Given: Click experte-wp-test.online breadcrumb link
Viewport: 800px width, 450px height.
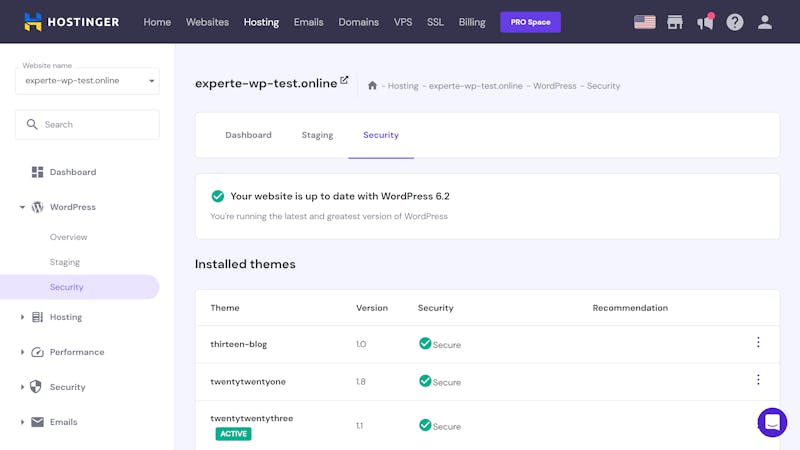Looking at the screenshot, I should [x=476, y=86].
